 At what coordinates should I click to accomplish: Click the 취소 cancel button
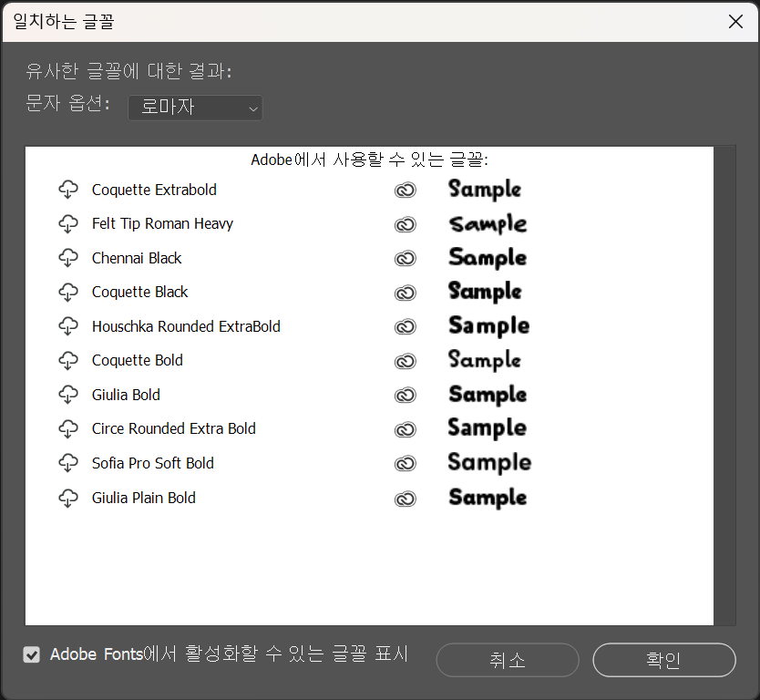508,660
